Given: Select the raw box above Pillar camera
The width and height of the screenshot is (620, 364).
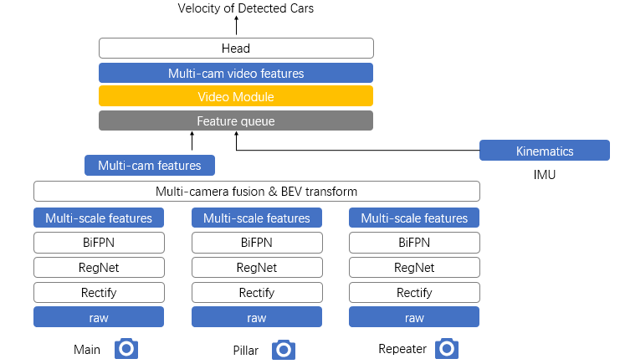Looking at the screenshot, I should (x=257, y=318).
